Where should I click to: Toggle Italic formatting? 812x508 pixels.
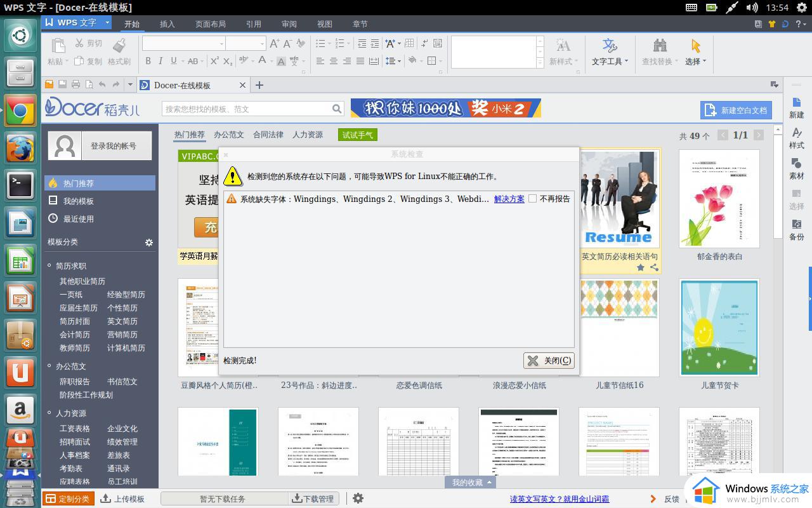pos(160,61)
